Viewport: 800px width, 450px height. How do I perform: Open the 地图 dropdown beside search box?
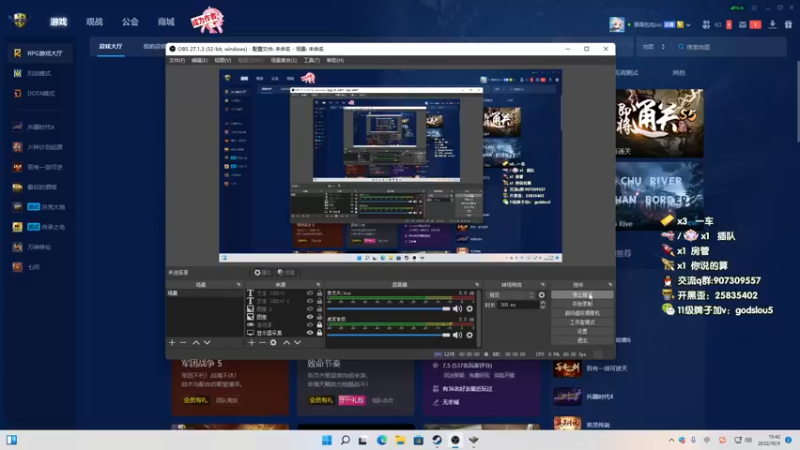pos(654,46)
